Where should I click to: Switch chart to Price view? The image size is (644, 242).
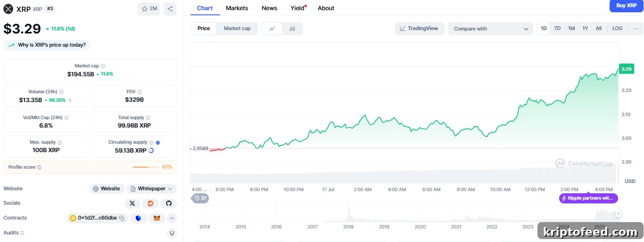click(204, 28)
